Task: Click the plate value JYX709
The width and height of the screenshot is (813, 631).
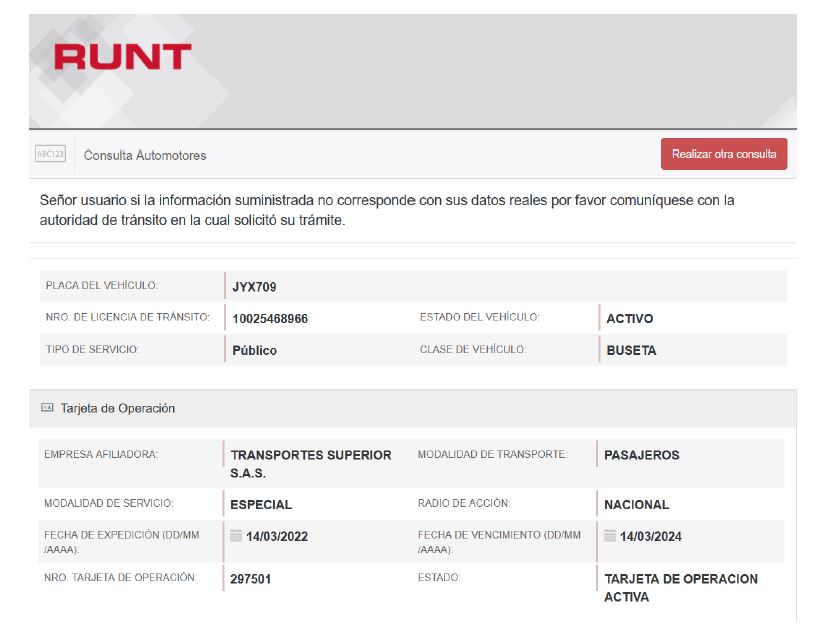Action: coord(254,287)
